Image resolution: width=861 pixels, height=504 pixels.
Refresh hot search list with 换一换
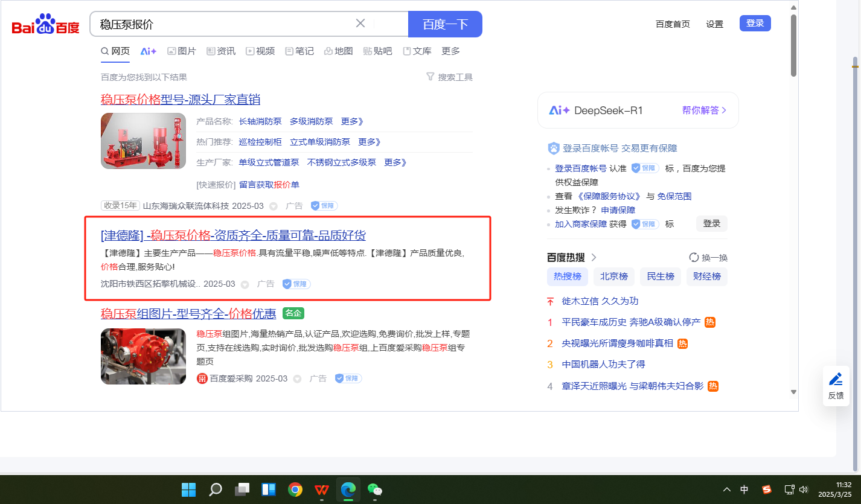pos(708,258)
